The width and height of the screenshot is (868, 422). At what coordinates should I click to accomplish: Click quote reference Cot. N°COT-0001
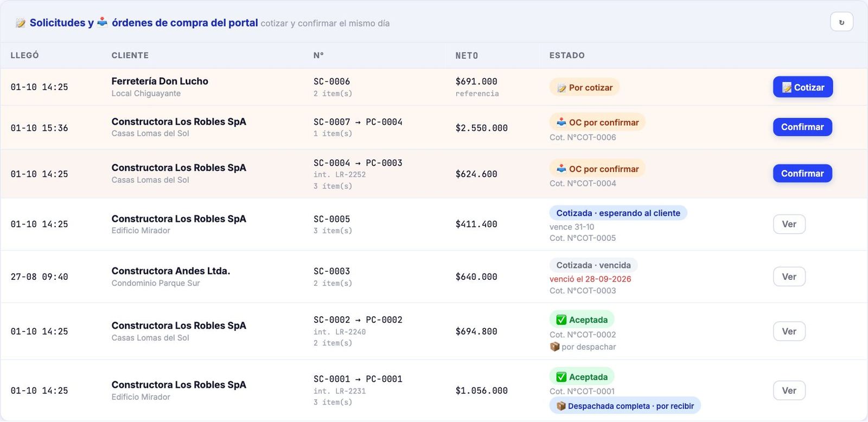(x=582, y=391)
